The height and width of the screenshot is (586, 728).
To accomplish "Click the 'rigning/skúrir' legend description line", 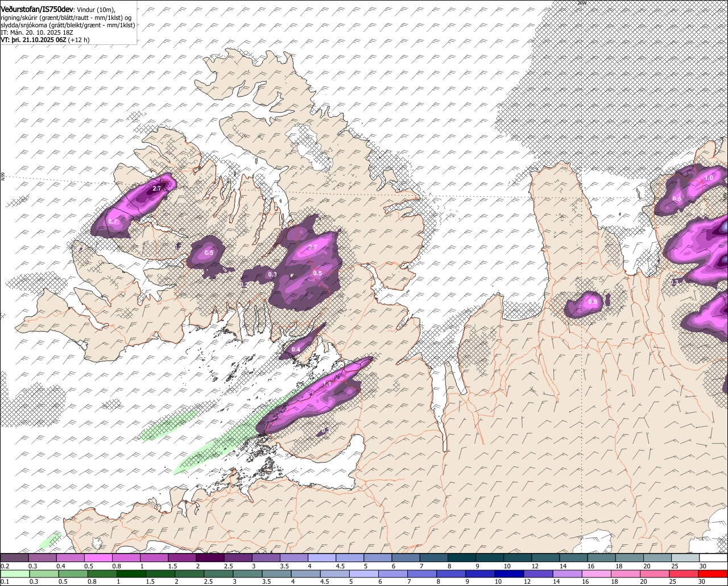I will tap(65, 18).
